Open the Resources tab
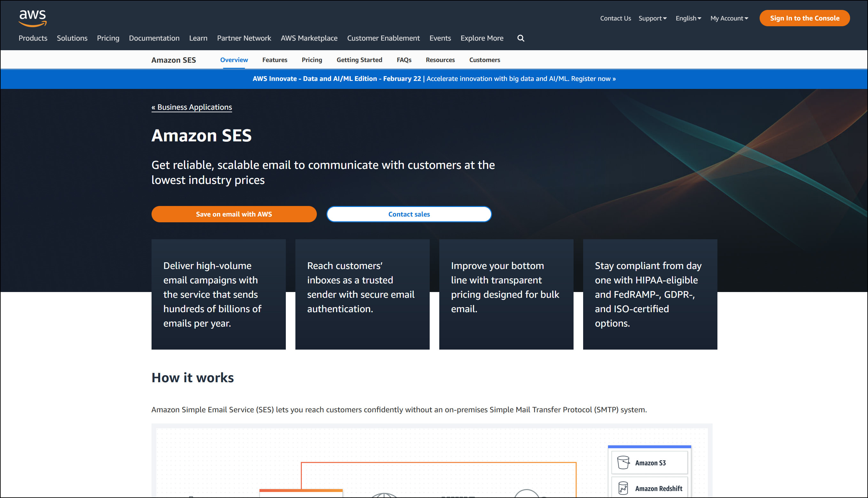868x498 pixels. pos(440,60)
